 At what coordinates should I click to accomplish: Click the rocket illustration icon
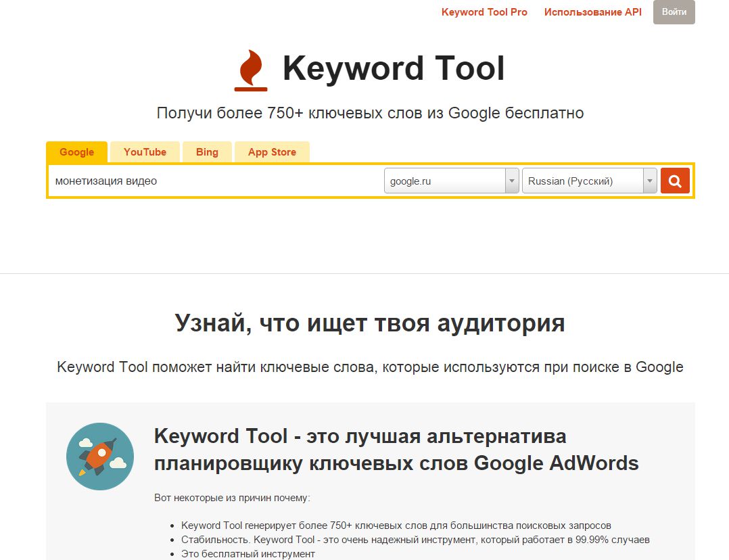click(100, 457)
